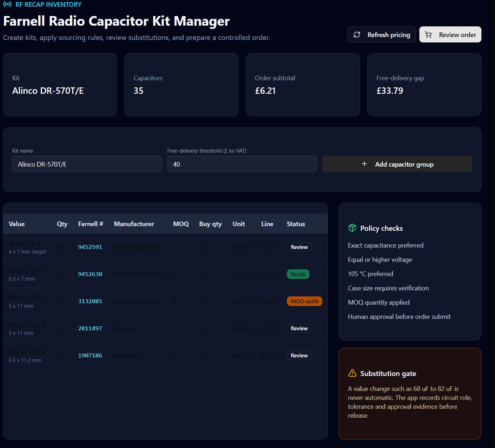This screenshot has width=495, height=448.
Task: Click the Ready status badge for 47 uF row
Action: (298, 274)
